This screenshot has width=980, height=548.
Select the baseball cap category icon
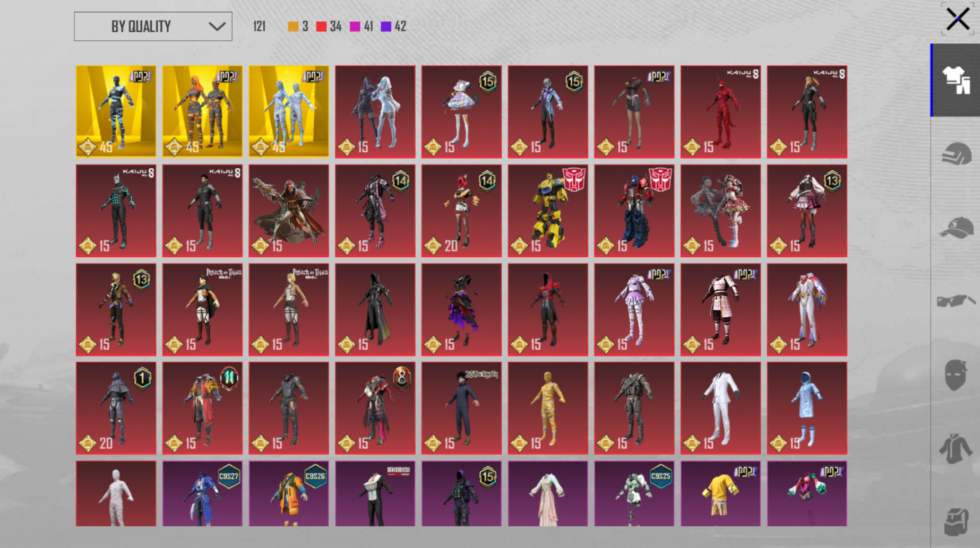[x=956, y=228]
